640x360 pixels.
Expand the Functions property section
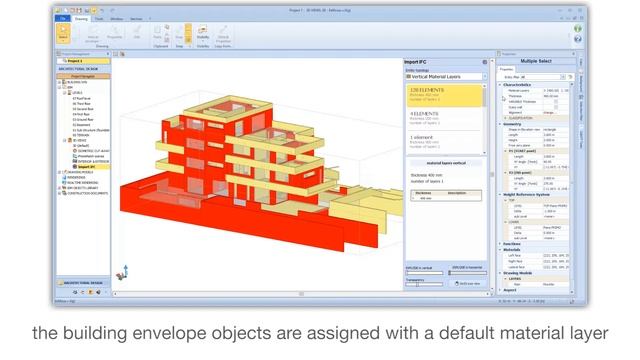[500, 244]
